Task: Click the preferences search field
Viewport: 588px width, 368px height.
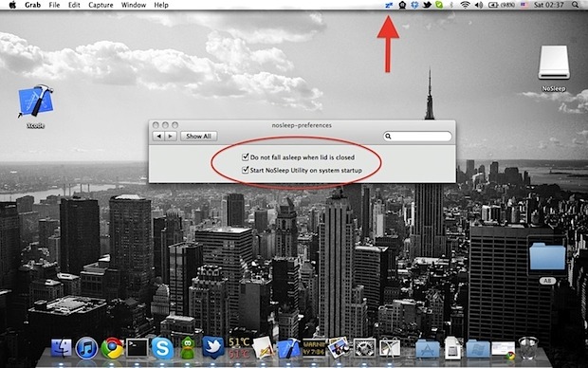Action: pyautogui.click(x=417, y=137)
